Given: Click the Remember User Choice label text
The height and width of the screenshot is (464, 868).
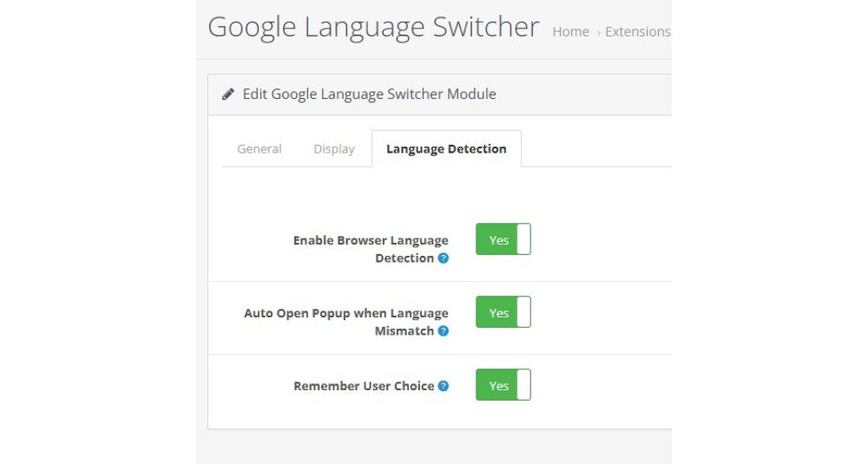Looking at the screenshot, I should [x=364, y=386].
